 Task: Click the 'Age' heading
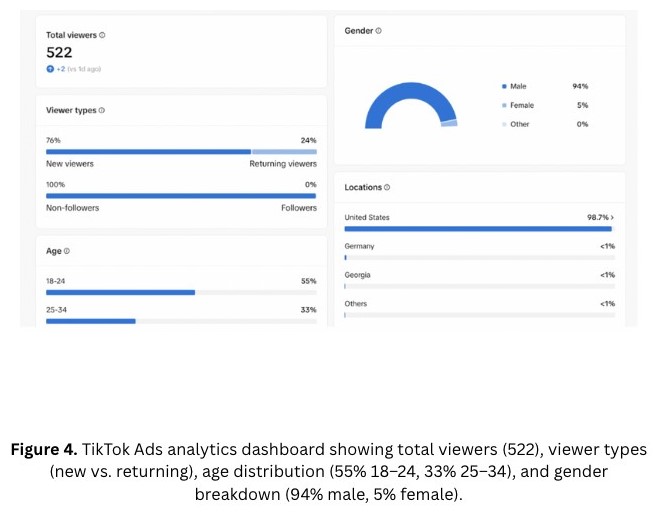(x=54, y=251)
